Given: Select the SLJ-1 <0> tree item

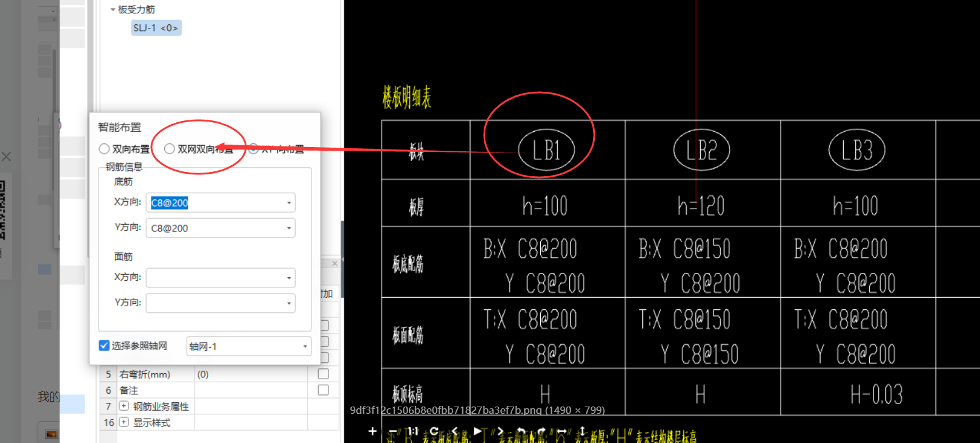Looking at the screenshot, I should tap(156, 28).
